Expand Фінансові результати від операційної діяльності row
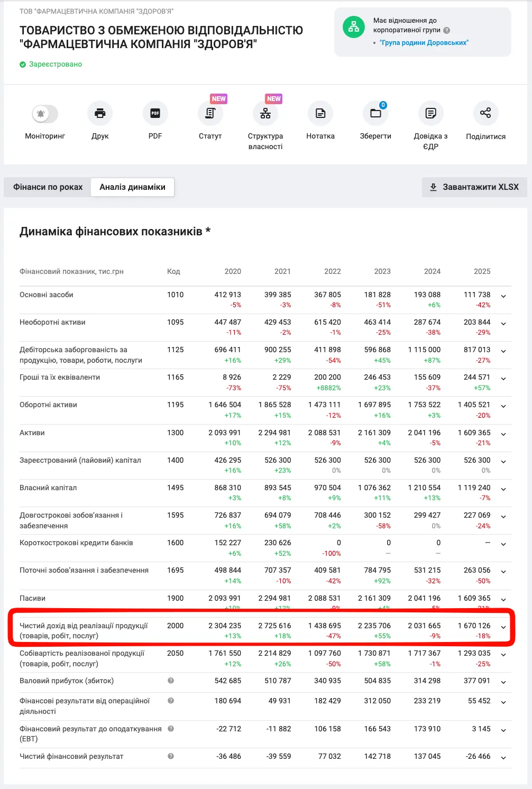Viewport: 532px width, 789px height. tap(503, 702)
